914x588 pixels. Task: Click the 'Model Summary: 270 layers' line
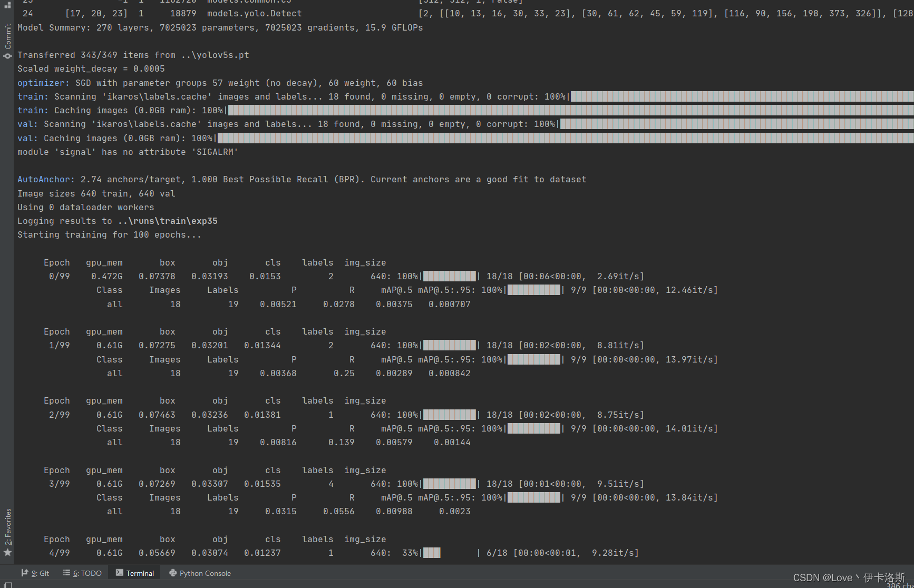point(220,27)
